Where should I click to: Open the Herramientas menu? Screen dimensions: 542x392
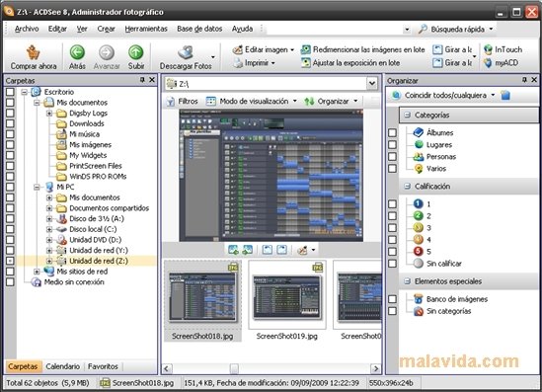146,29
